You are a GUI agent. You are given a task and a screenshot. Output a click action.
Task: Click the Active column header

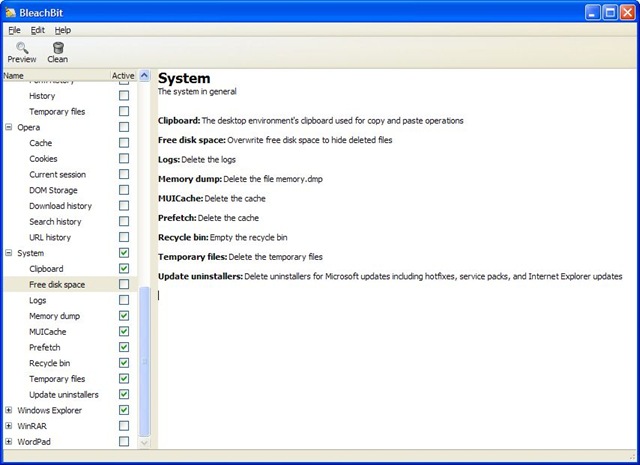pyautogui.click(x=123, y=76)
